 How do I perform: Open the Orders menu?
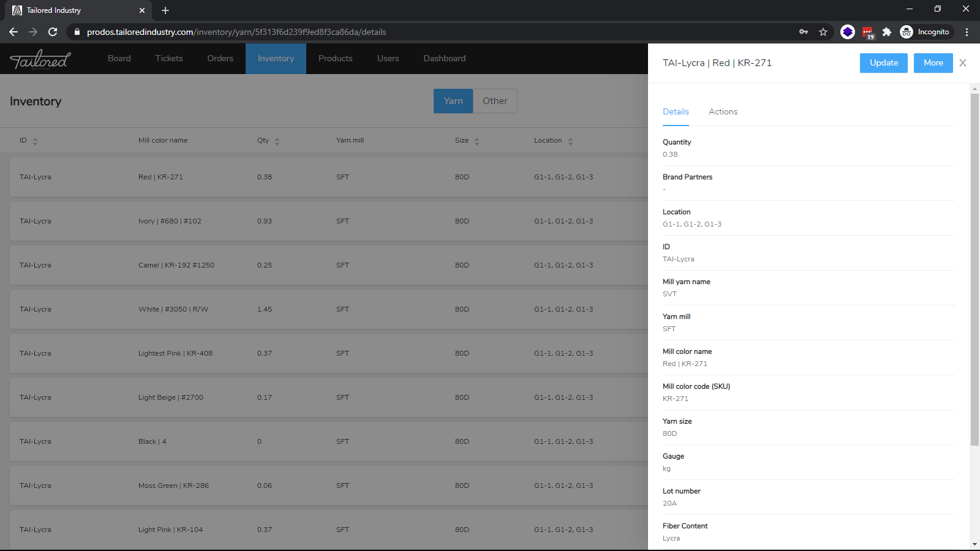tap(221, 59)
